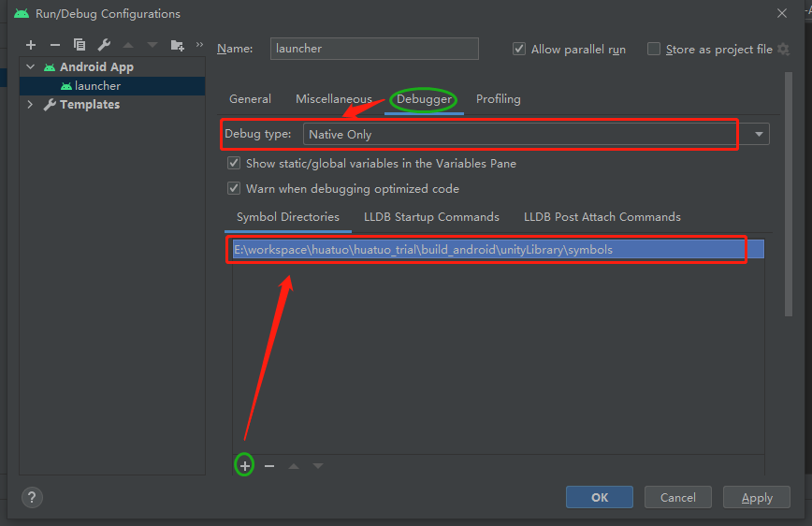
Task: Close the Run/Debug Configurations dialog
Action: 782,13
